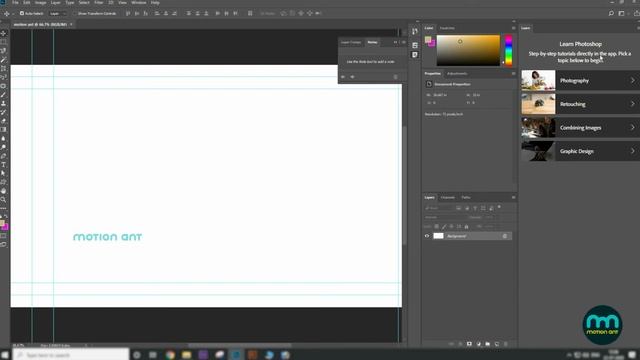The width and height of the screenshot is (640, 360).
Task: Select the Blur tool
Action: coord(4,138)
